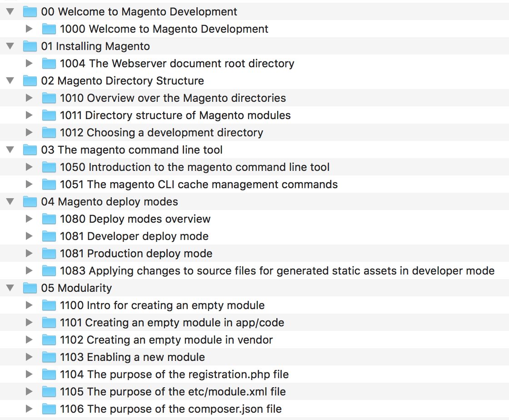Collapse the 01 Installing Magento folder
The image size is (509, 420).
[x=10, y=46]
